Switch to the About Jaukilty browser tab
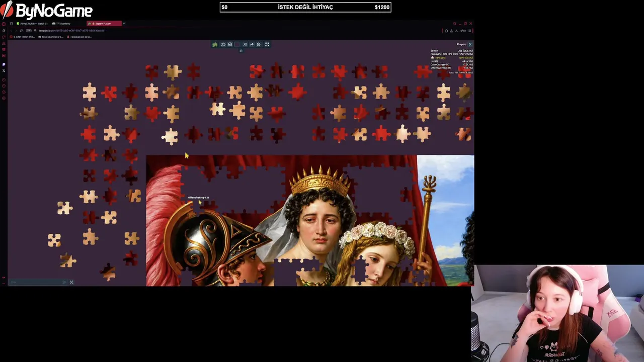This screenshot has width=644, height=362. [32, 24]
